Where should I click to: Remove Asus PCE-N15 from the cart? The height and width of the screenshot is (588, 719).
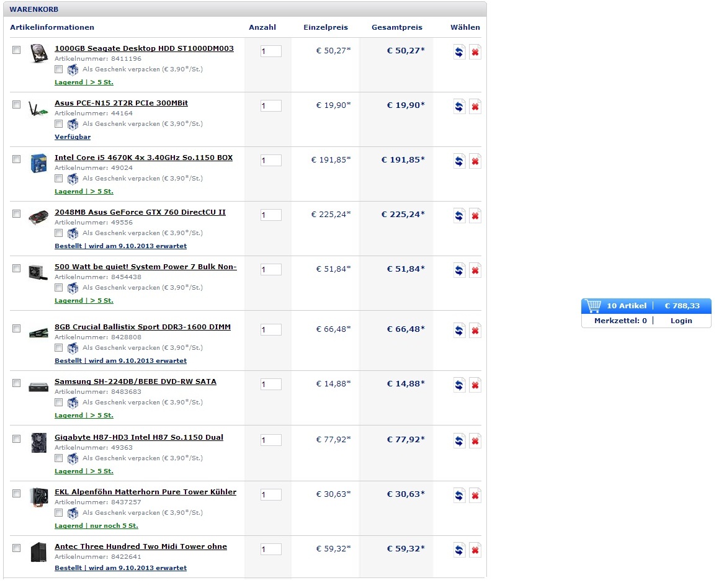point(475,106)
